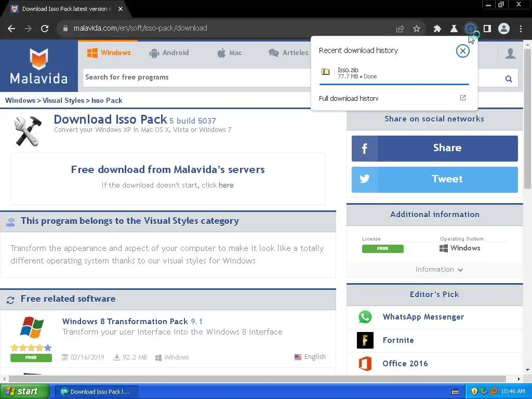Toggle the Downloads toolbar icon

[471, 29]
